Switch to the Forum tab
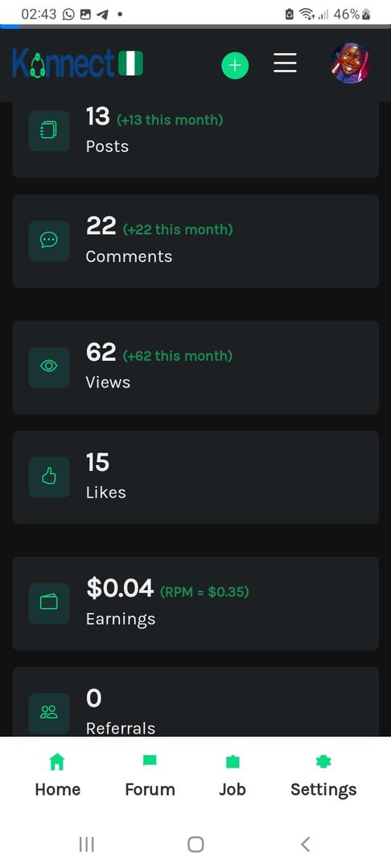 [x=150, y=776]
